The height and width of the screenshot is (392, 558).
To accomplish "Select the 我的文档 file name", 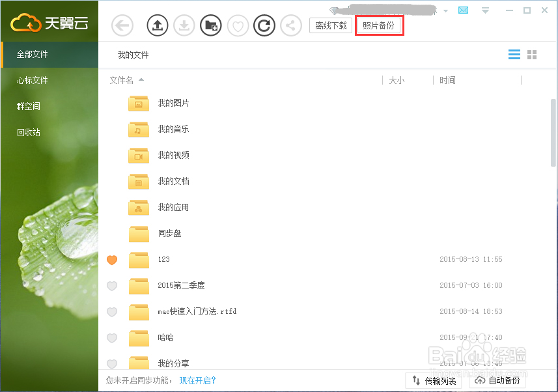I will [173, 181].
